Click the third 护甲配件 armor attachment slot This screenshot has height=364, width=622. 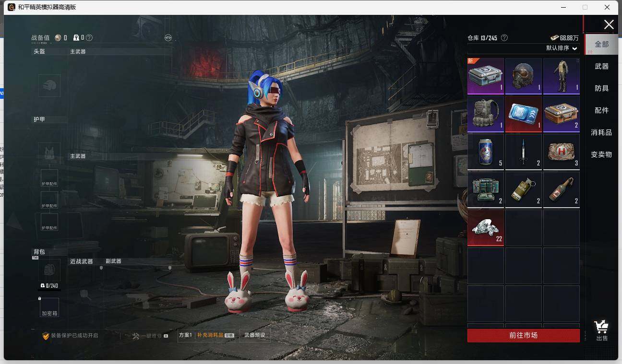pyautogui.click(x=49, y=222)
